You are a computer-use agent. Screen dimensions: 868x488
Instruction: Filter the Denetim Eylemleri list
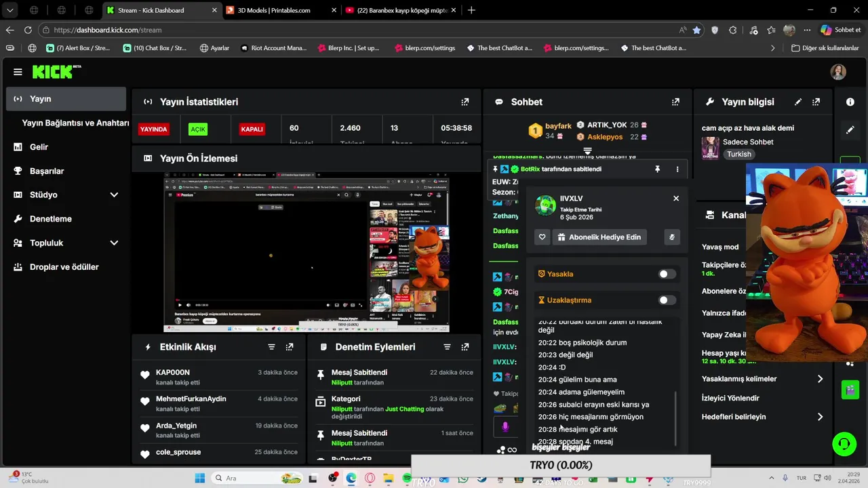coord(447,347)
